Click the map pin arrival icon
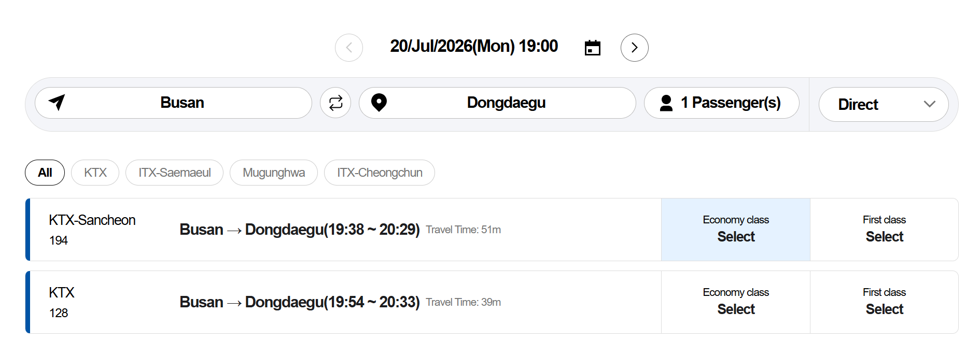The image size is (980, 341). pos(379,103)
